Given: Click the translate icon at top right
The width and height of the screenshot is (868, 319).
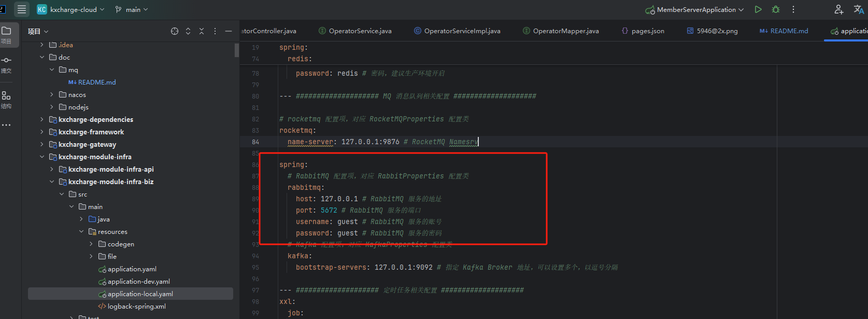Looking at the screenshot, I should 858,9.
